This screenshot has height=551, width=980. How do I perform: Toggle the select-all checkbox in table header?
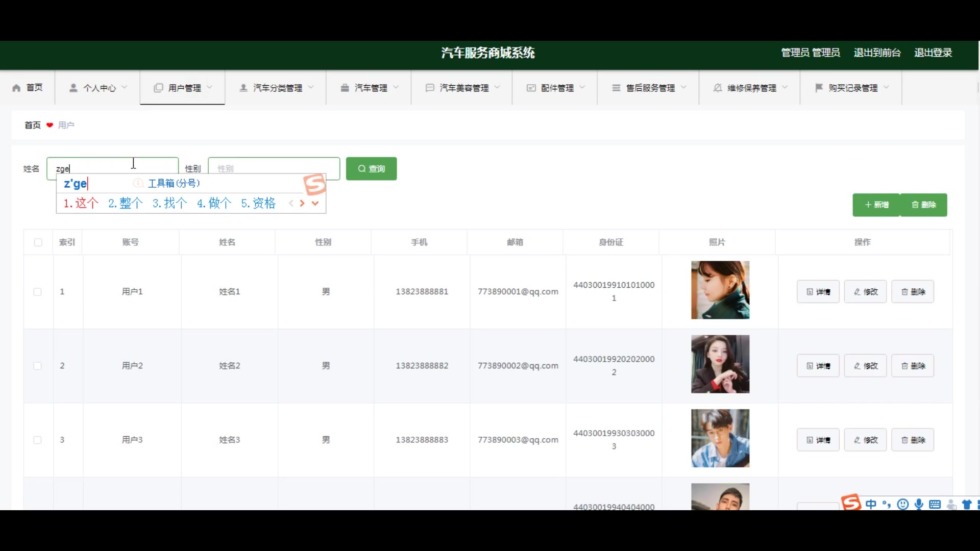[38, 242]
